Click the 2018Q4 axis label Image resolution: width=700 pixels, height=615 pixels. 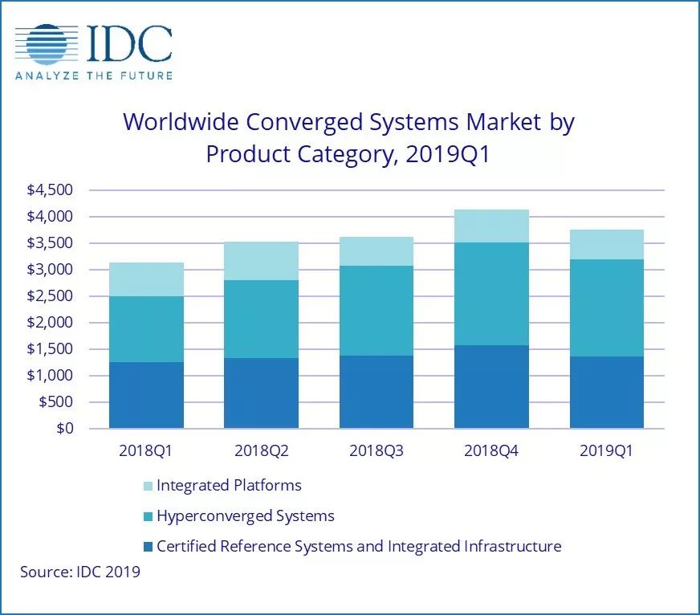(491, 450)
